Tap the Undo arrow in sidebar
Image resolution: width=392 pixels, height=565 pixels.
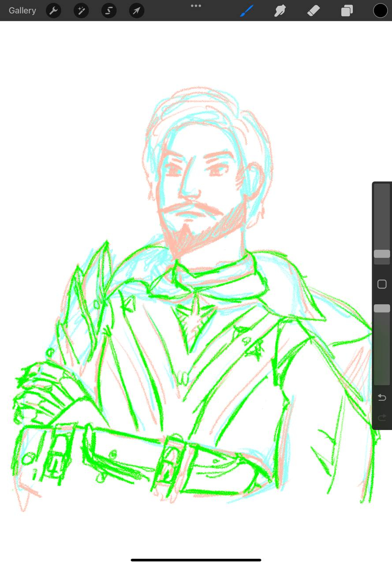(382, 398)
